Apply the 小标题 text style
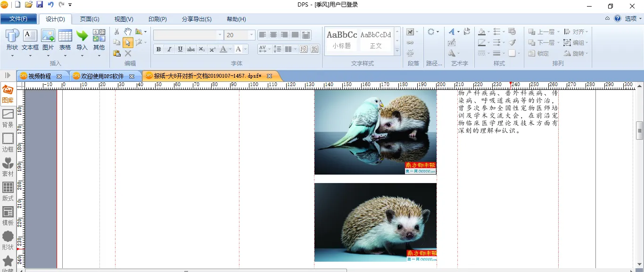Image resolution: width=644 pixels, height=272 pixels. pos(342,40)
